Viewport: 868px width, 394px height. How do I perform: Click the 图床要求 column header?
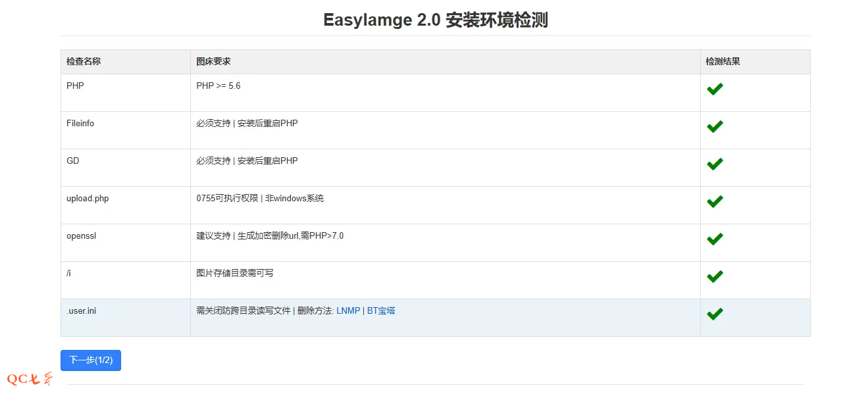click(213, 61)
